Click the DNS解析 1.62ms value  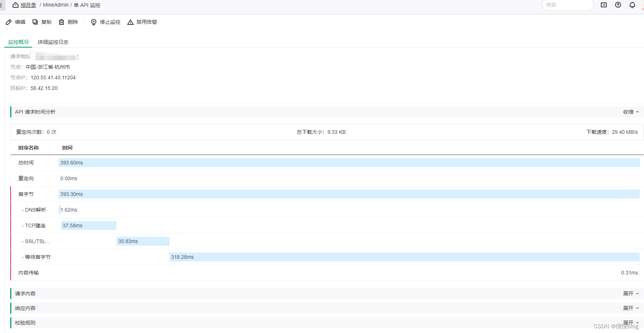[x=69, y=210]
